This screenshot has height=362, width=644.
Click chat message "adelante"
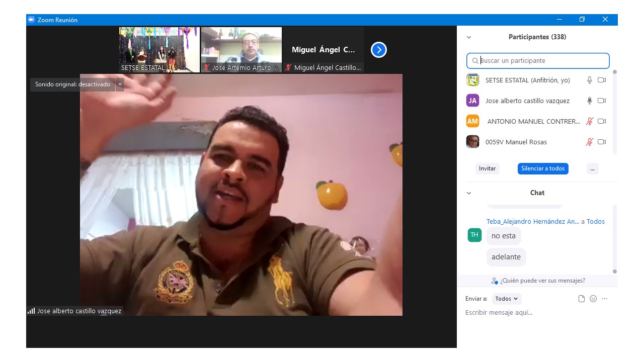[x=506, y=257]
